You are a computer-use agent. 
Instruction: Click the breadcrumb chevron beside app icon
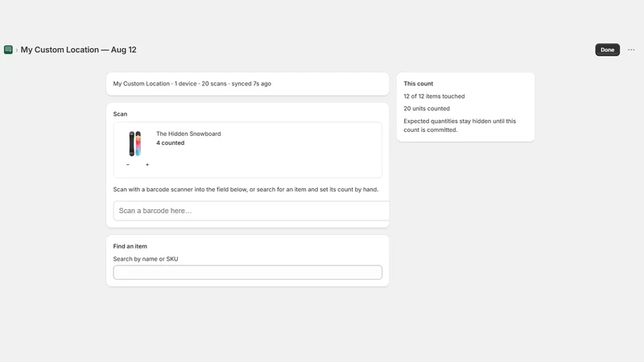click(x=17, y=50)
